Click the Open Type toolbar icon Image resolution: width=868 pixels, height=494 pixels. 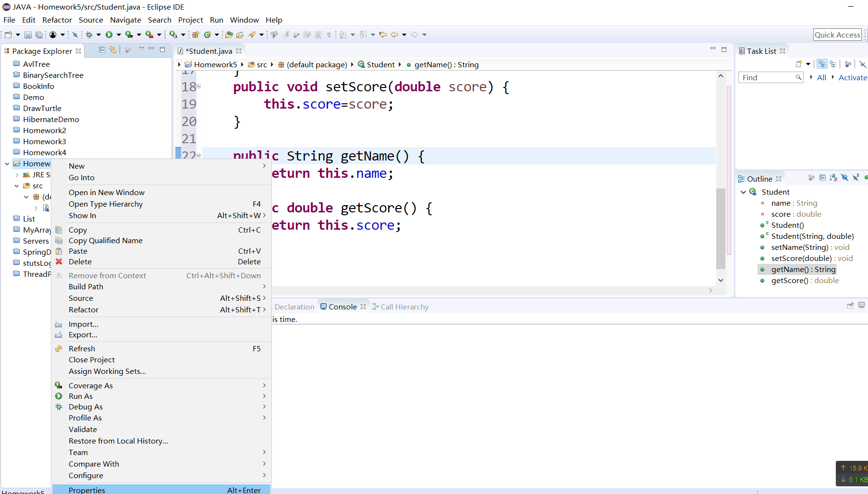(229, 35)
